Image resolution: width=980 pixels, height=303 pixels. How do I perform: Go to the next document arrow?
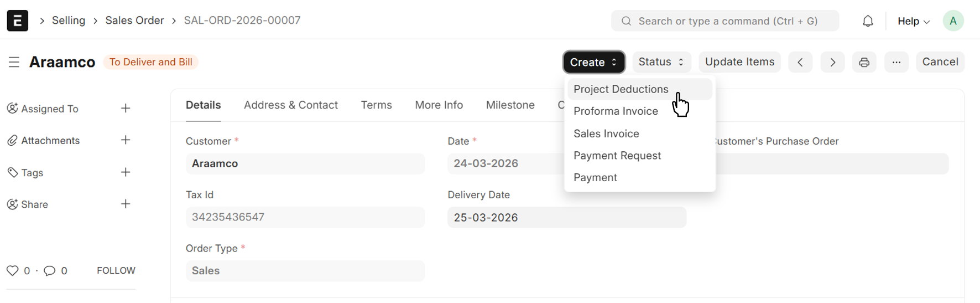click(x=832, y=62)
